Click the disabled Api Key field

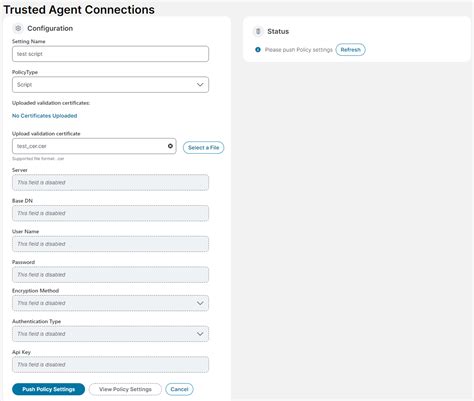(110, 364)
